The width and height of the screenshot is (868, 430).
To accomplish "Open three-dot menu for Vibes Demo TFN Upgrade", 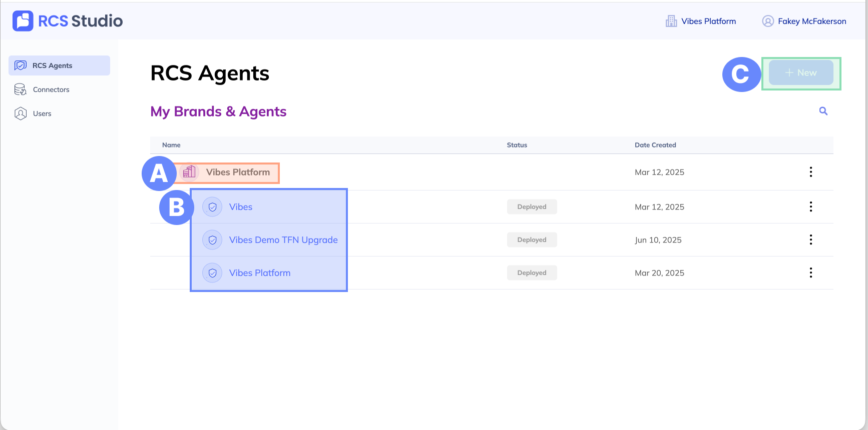I will [811, 240].
